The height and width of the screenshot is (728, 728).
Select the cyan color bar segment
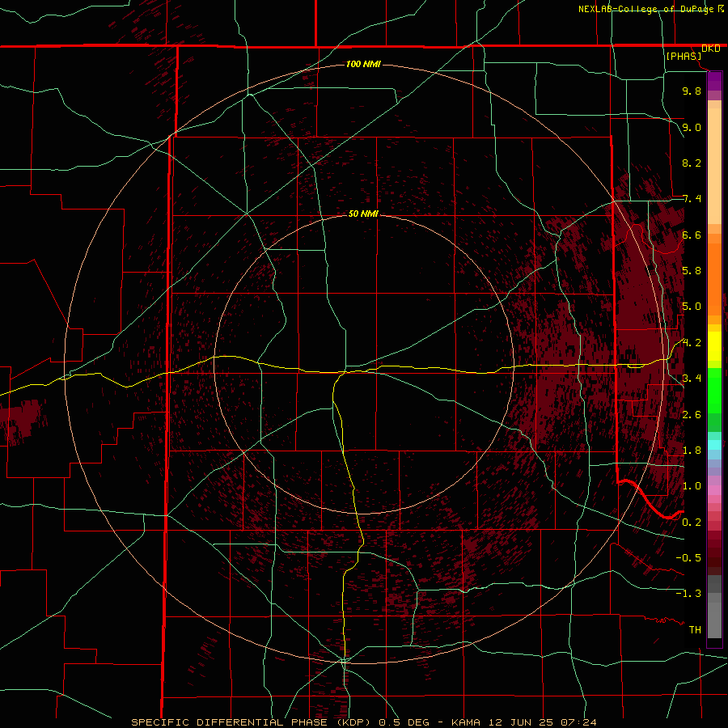pyautogui.click(x=714, y=445)
